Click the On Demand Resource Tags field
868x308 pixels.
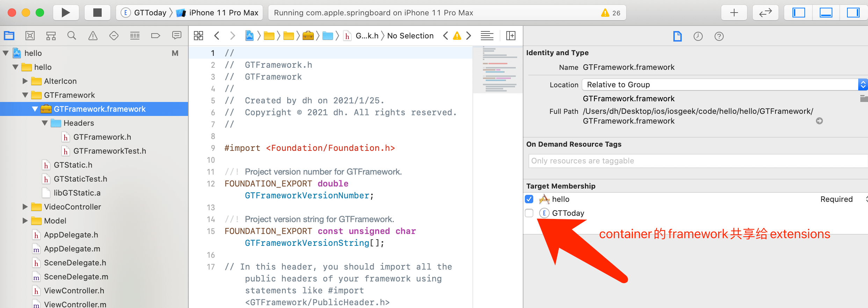(x=698, y=161)
